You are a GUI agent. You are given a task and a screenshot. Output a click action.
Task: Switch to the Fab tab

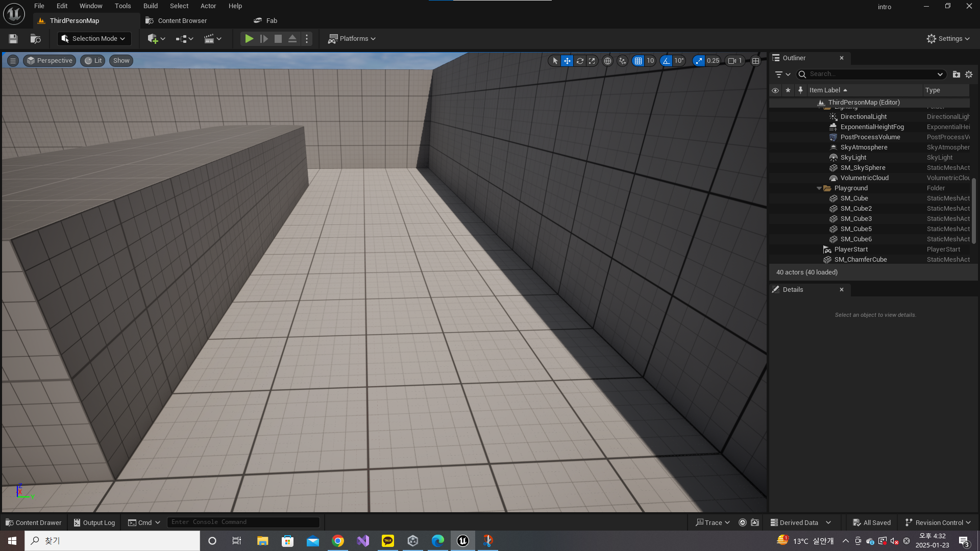tap(265, 21)
